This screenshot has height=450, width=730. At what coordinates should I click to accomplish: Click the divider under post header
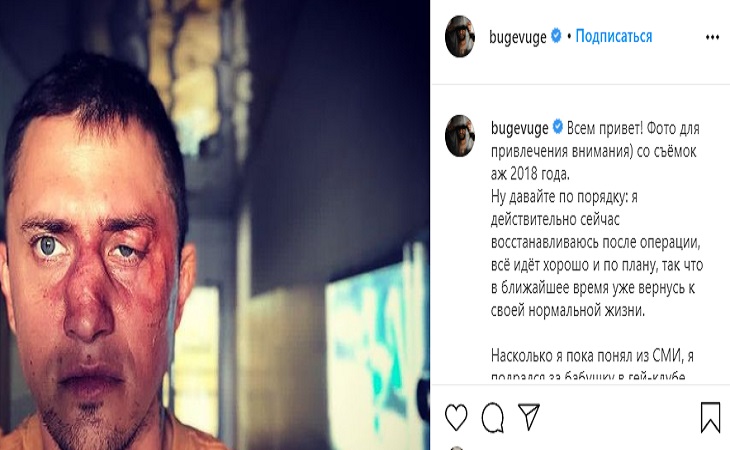pos(581,84)
